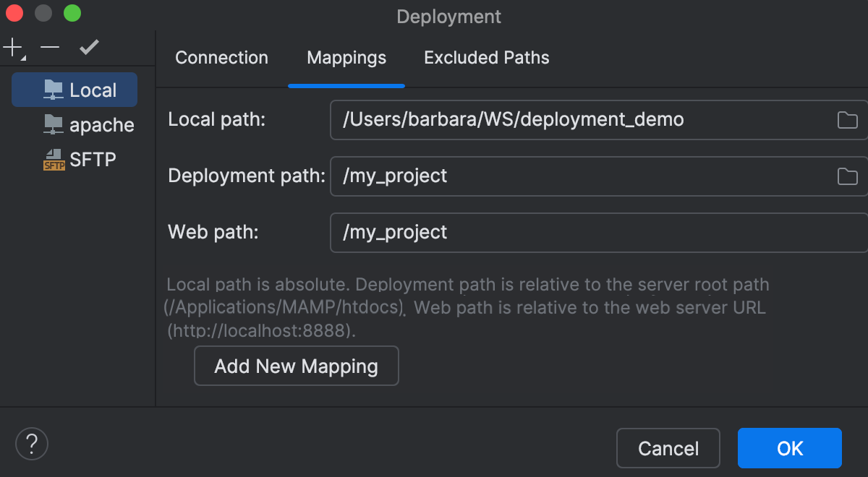
Task: Open the Excluded Paths tab
Action: [x=486, y=58]
